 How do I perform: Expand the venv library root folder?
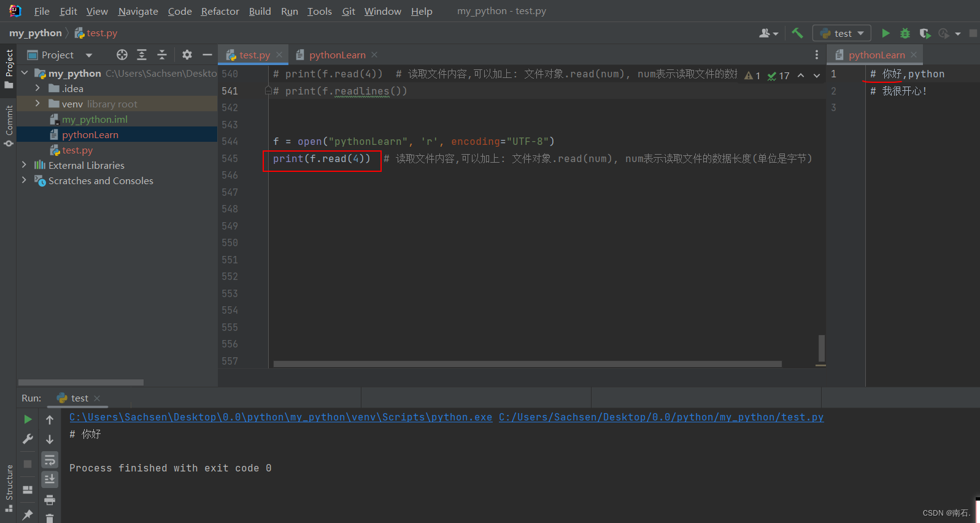coord(37,104)
